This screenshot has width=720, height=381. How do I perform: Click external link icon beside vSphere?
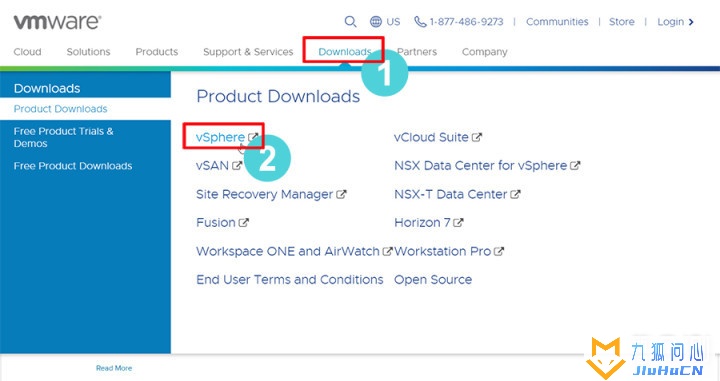pos(253,137)
